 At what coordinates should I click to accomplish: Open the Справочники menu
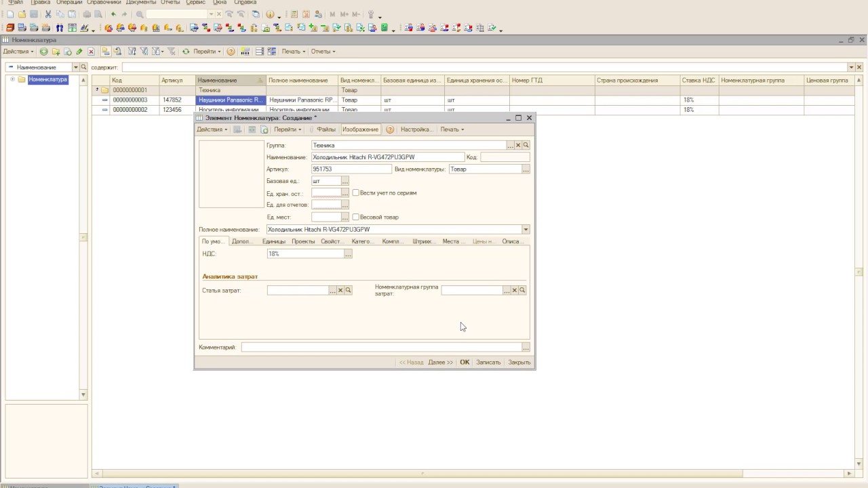pyautogui.click(x=104, y=3)
